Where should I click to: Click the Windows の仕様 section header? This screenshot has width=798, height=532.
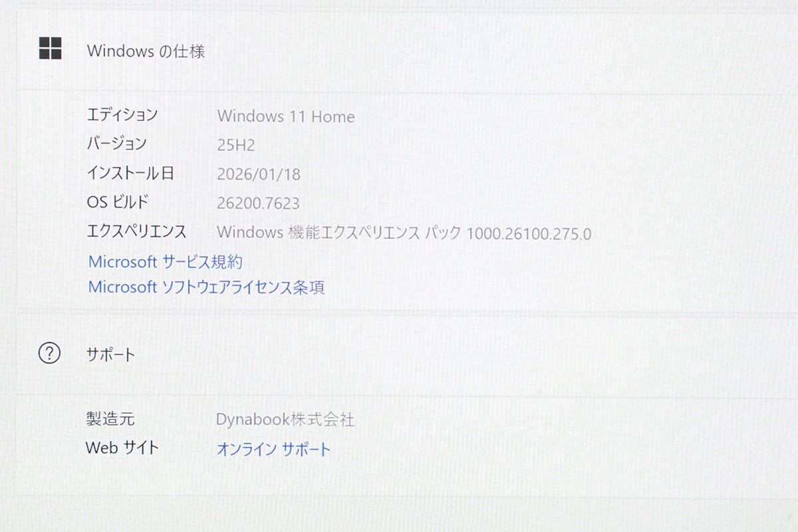coord(148,51)
